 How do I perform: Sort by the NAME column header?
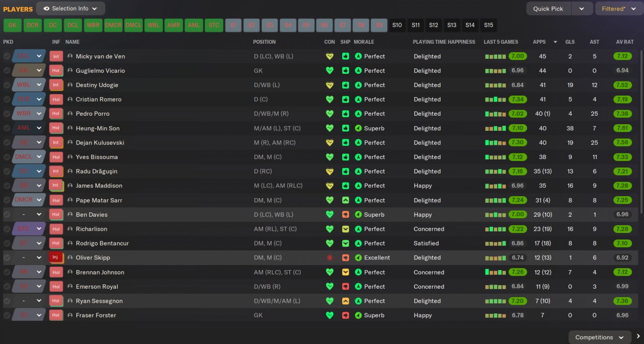[x=72, y=42]
